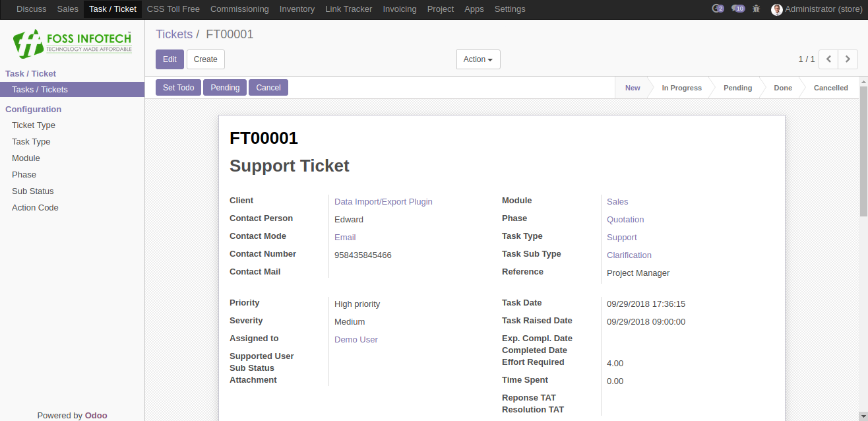Open the Inventory menu in top bar
The width and height of the screenshot is (868, 421).
[x=297, y=9]
